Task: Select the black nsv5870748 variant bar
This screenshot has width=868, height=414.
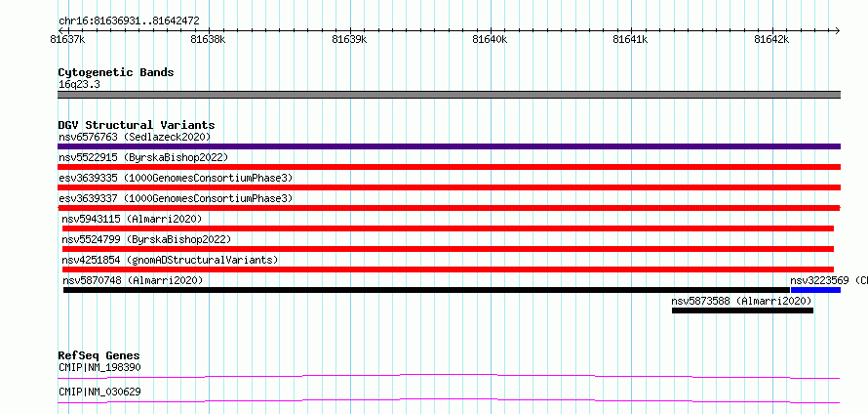Action: pyautogui.click(x=426, y=290)
